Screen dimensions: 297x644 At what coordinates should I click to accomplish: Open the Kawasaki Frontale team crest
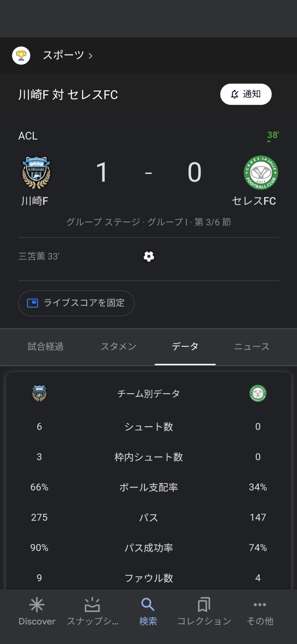pyautogui.click(x=36, y=173)
